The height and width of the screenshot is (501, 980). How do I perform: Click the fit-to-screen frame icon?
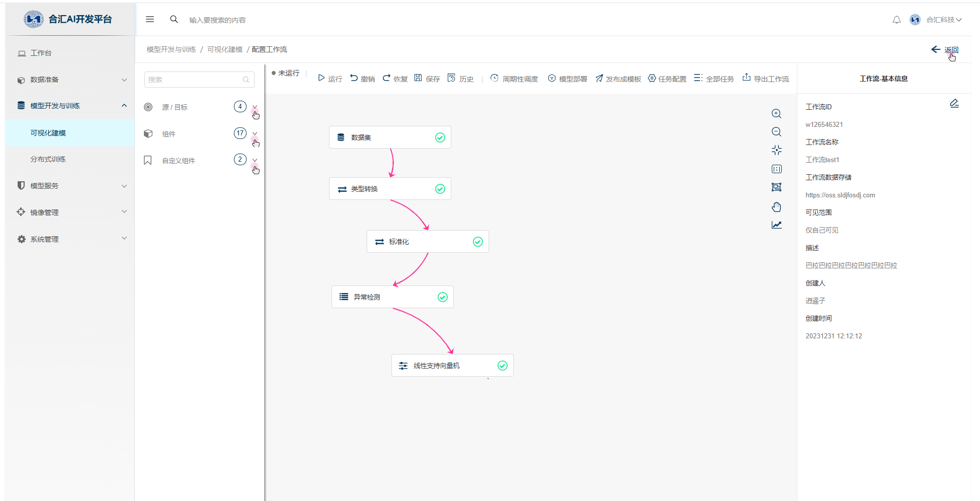pyautogui.click(x=776, y=187)
